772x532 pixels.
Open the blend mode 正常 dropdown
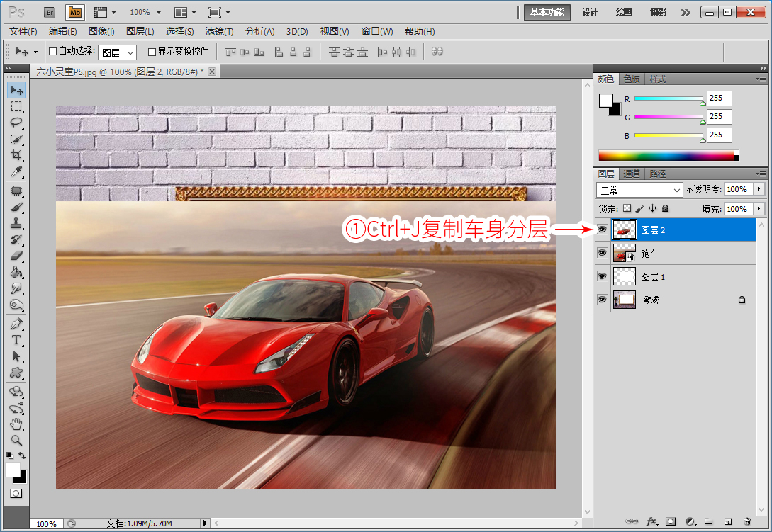[x=639, y=190]
